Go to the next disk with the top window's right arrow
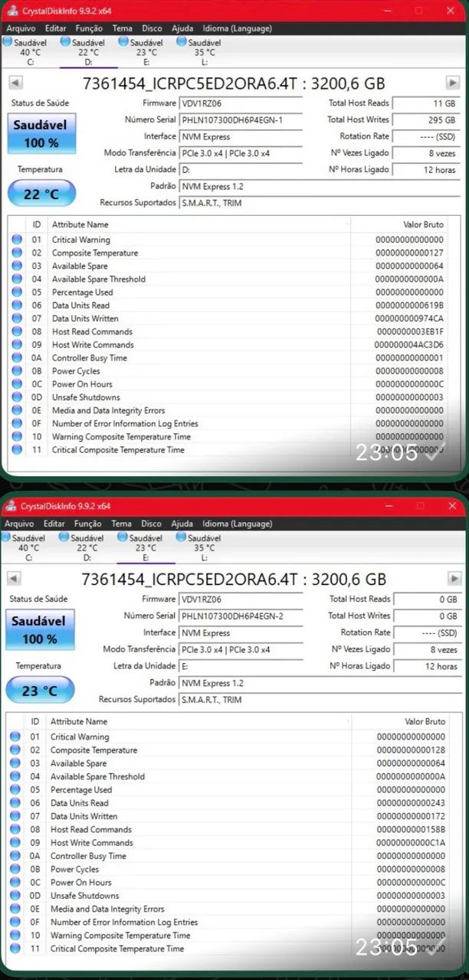 (454, 83)
